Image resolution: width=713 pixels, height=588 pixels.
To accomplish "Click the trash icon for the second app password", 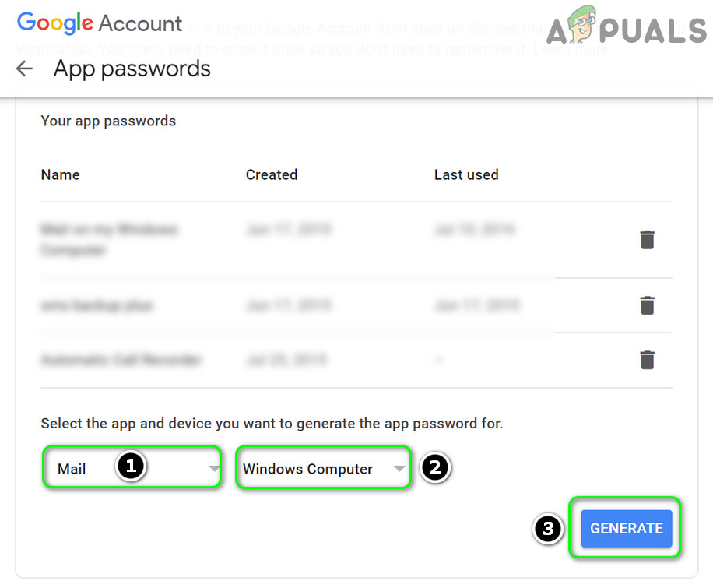I will [647, 305].
